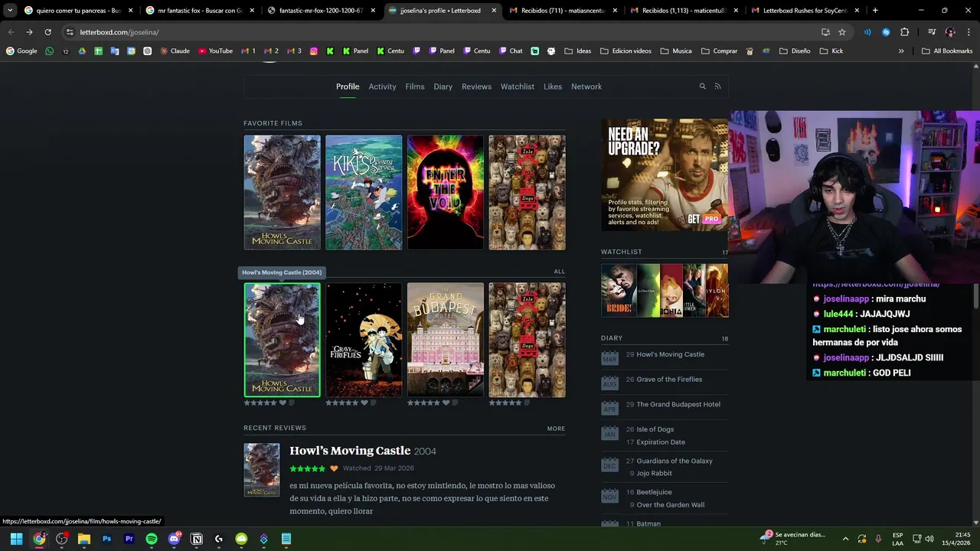
Task: Open the WhatsApp bookmark icon
Action: pyautogui.click(x=50, y=51)
